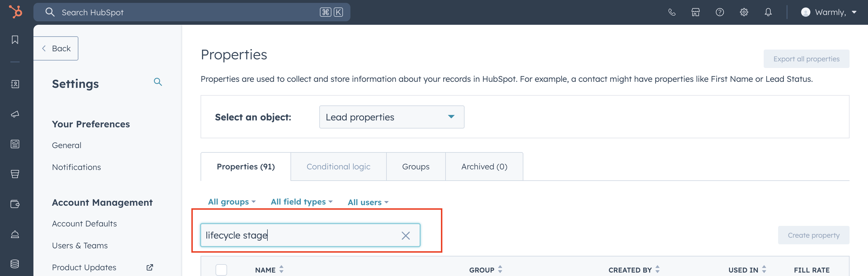Open the settings gear icon
Viewport: 868px width, 276px height.
click(x=744, y=12)
